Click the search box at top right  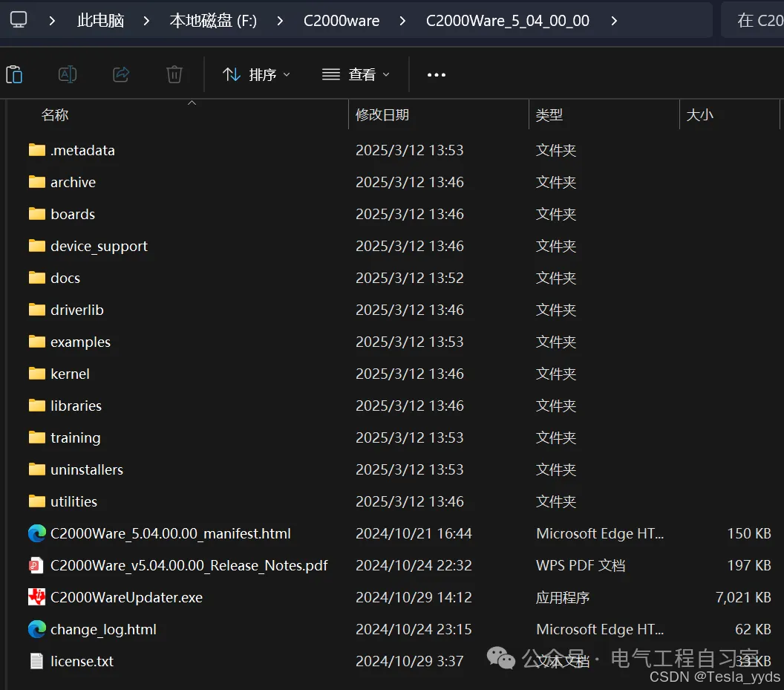[x=753, y=20]
